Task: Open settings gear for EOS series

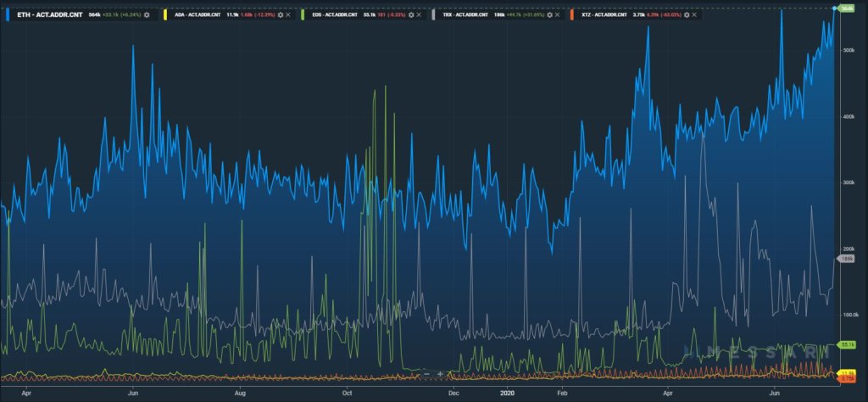Action: [x=411, y=15]
